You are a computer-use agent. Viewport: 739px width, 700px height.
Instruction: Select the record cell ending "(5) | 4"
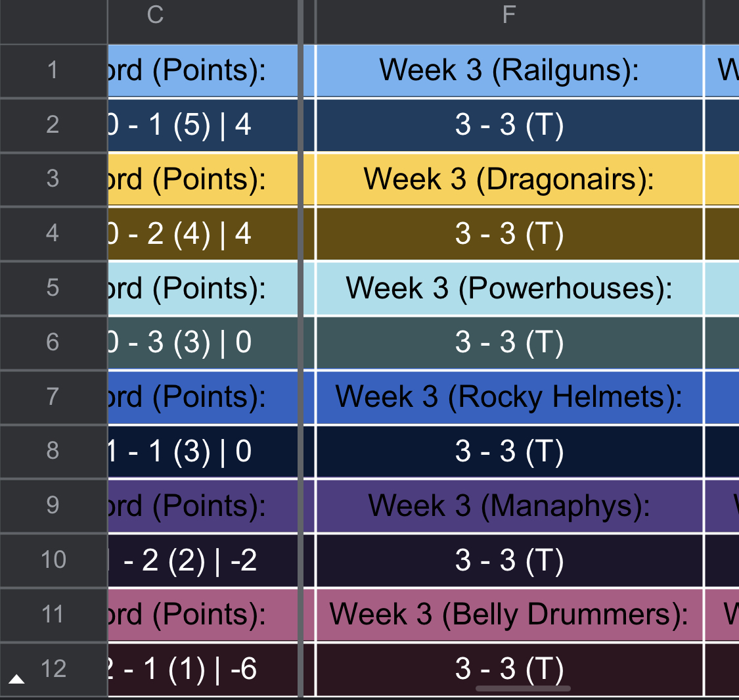pos(202,125)
